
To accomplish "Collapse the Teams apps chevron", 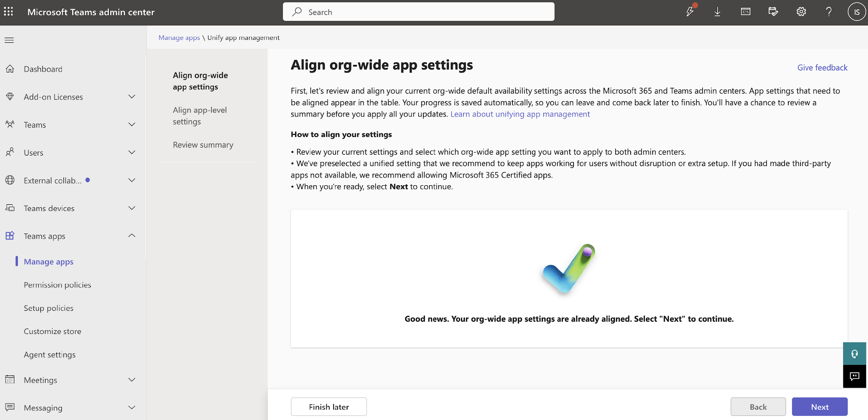I will pos(132,236).
